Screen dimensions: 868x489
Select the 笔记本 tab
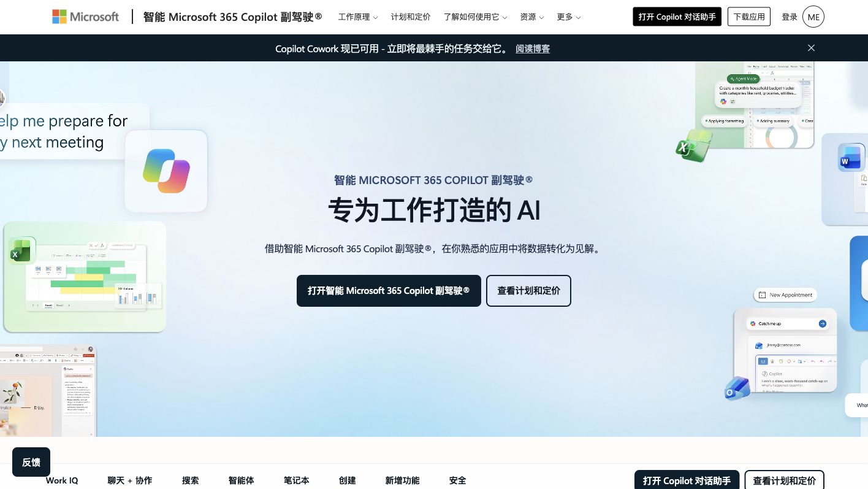click(x=297, y=480)
